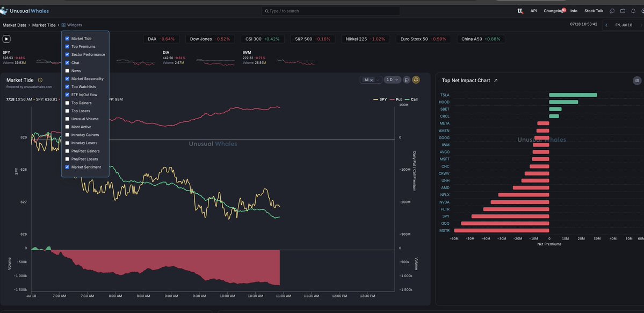This screenshot has width=644, height=313.
Task: Click the HOOD ticker in impact chart
Action: (444, 102)
